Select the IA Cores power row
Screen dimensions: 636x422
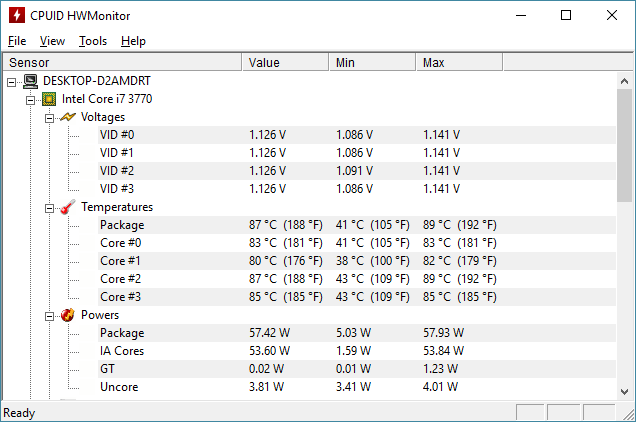pyautogui.click(x=357, y=351)
